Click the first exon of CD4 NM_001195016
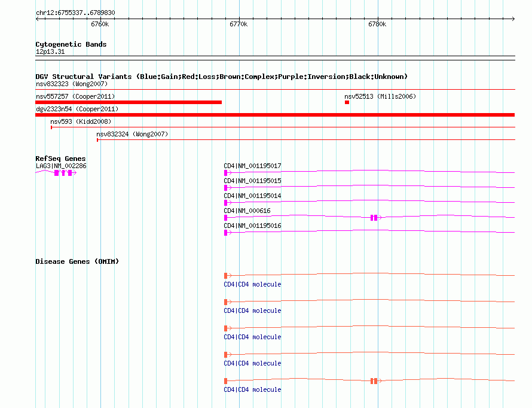Image resolution: width=532 pixels, height=408 pixels. coord(225,233)
